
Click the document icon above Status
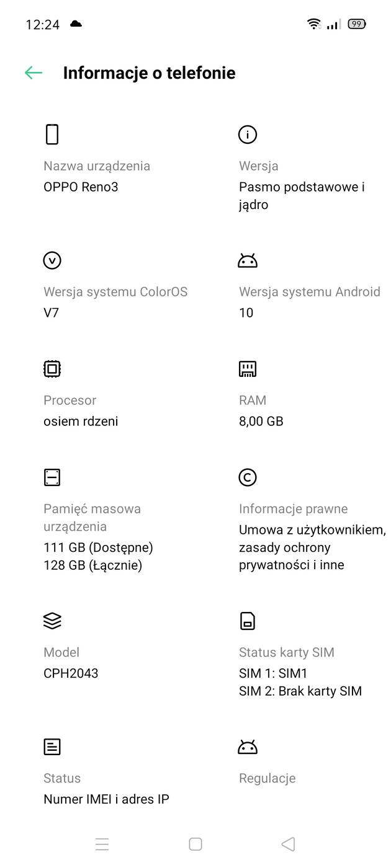pyautogui.click(x=52, y=746)
